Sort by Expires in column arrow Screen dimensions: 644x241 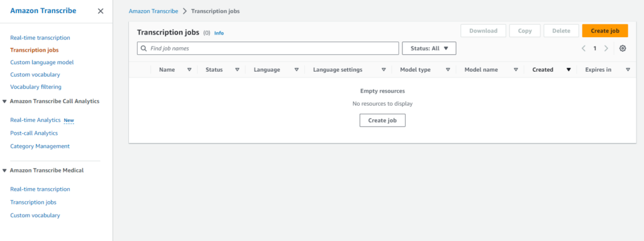[628, 70]
